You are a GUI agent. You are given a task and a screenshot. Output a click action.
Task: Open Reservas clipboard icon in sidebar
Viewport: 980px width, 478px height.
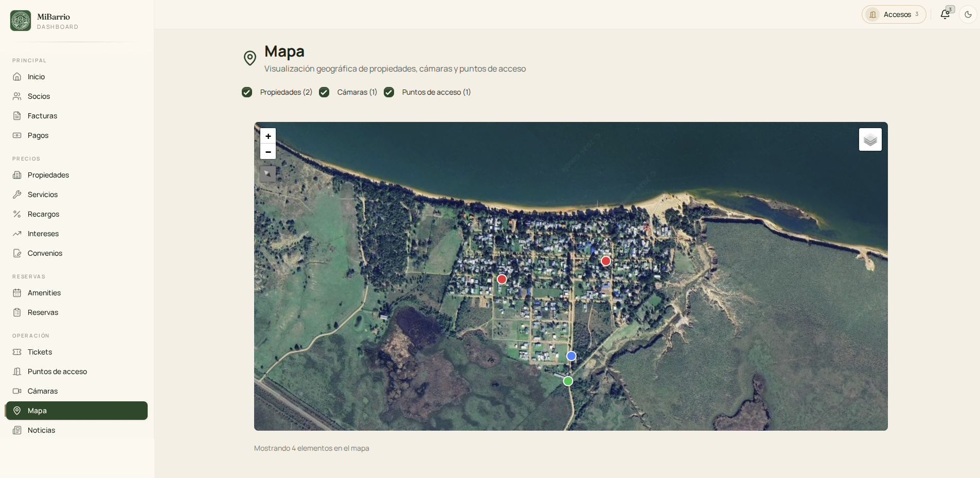(x=17, y=312)
